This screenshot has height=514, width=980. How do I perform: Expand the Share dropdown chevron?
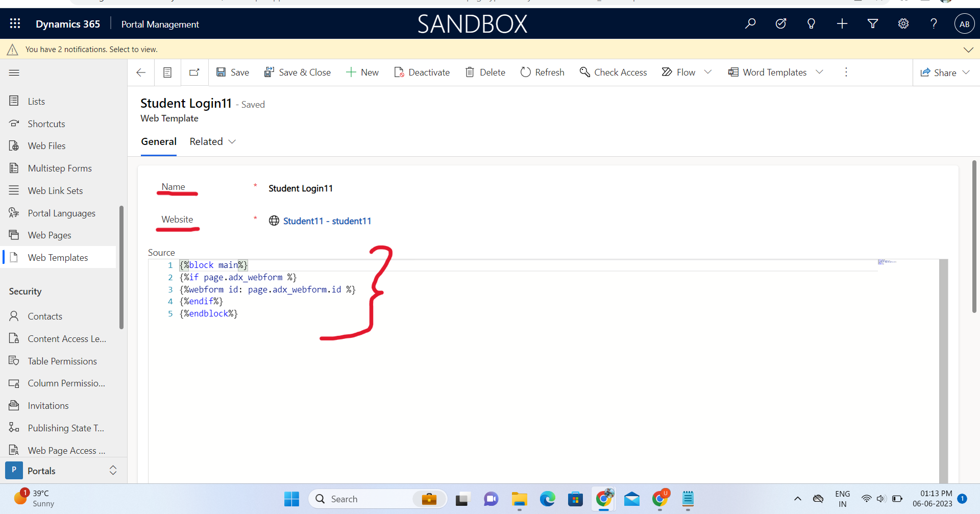[x=966, y=72]
